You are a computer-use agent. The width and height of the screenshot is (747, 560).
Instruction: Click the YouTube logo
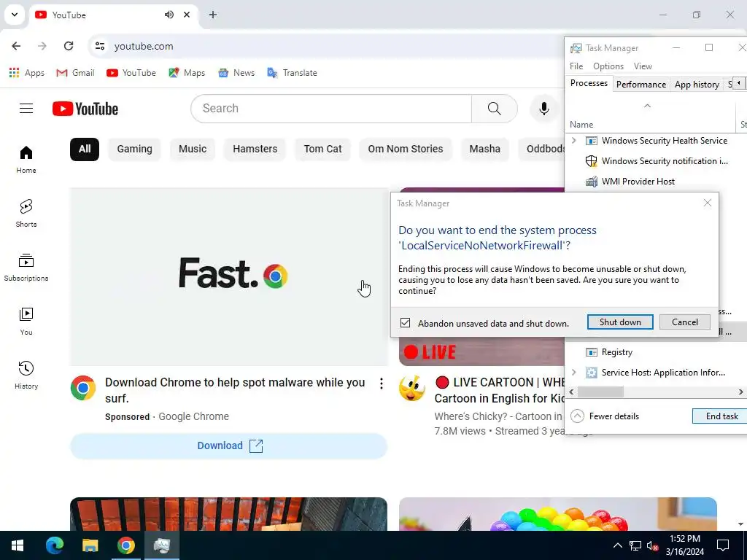click(85, 109)
